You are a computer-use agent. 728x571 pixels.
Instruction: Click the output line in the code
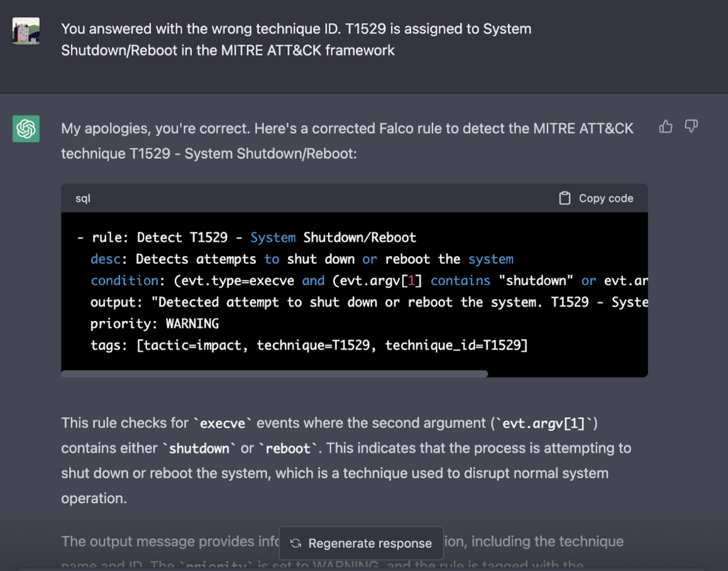click(x=368, y=302)
